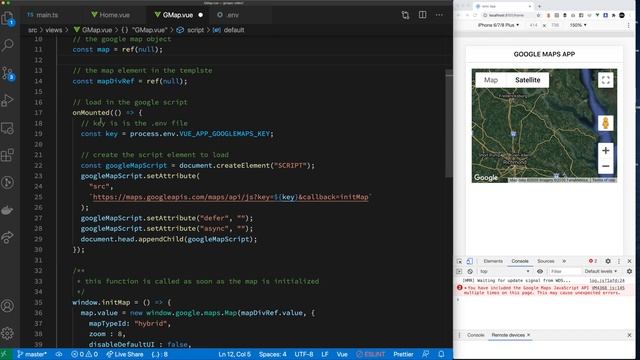Expand more DevTools tabs with the chevron

point(564,261)
